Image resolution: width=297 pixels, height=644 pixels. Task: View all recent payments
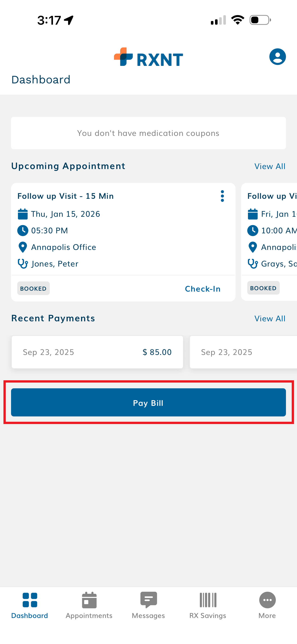point(270,319)
